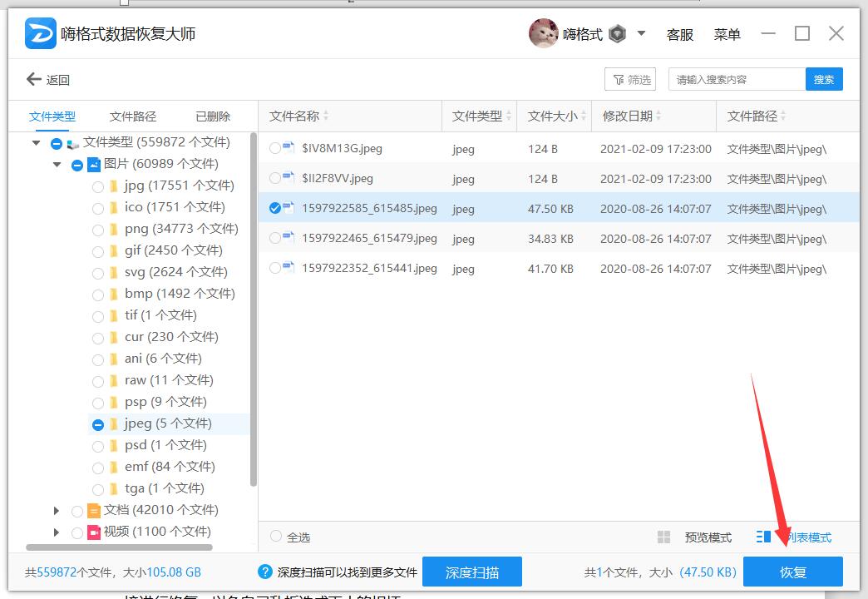Click file icon of $IV8M13G.jpeg

[x=289, y=147]
